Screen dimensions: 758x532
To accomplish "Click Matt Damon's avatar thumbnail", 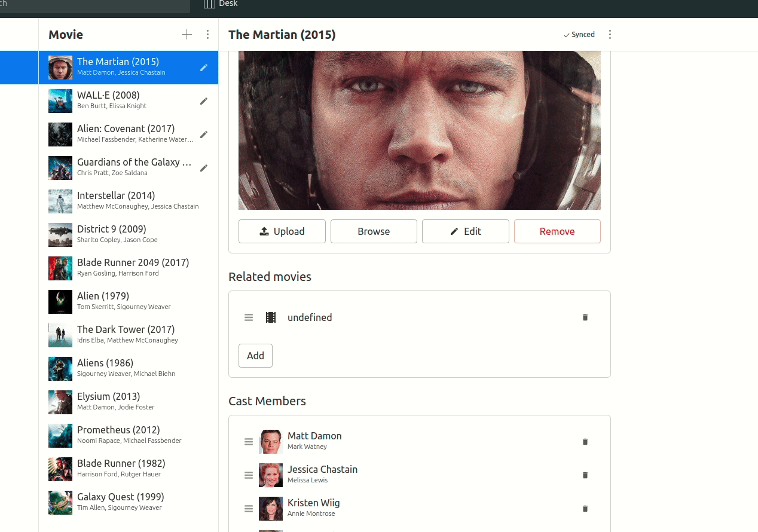I will [x=271, y=442].
